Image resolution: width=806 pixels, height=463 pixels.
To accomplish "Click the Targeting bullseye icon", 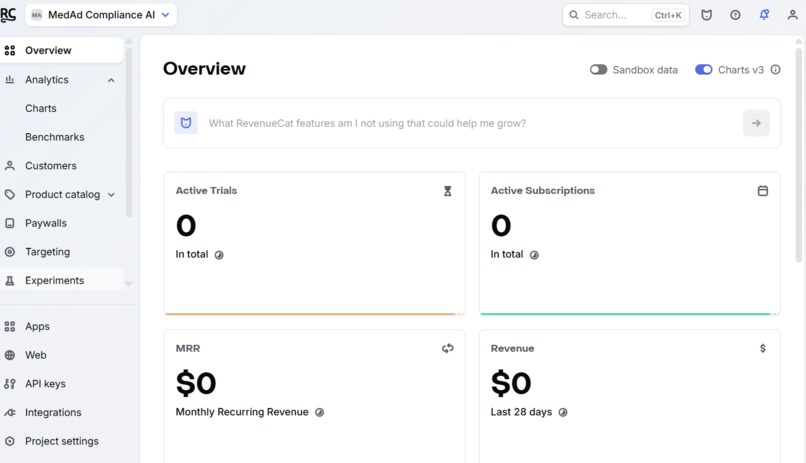I will point(10,252).
